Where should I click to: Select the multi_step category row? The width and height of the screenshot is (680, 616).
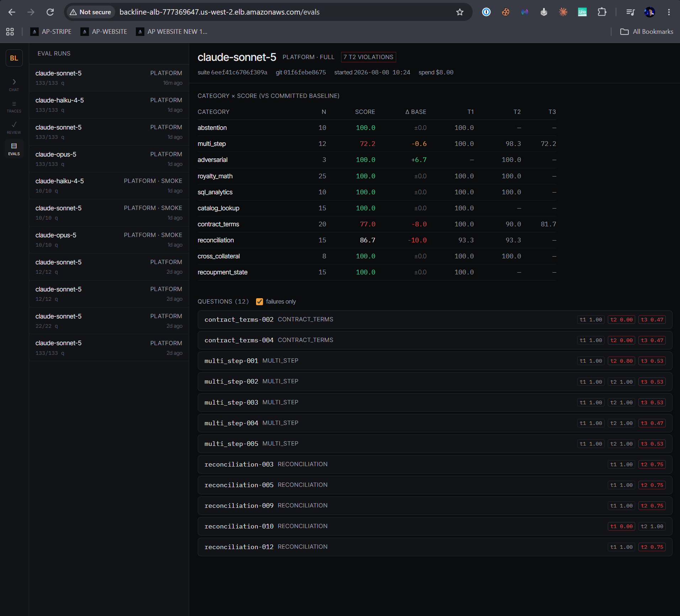pyautogui.click(x=377, y=144)
